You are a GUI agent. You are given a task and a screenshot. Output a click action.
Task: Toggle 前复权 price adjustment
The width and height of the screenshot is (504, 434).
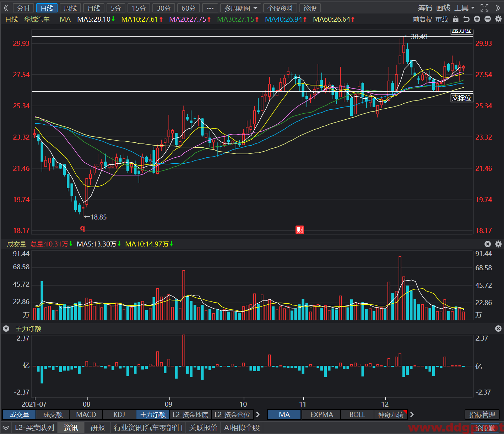click(x=422, y=19)
